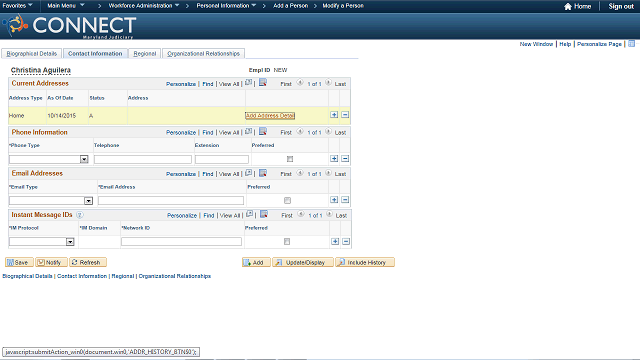Add a new Instant Message IDs row
This screenshot has width=640, height=360.
click(335, 242)
